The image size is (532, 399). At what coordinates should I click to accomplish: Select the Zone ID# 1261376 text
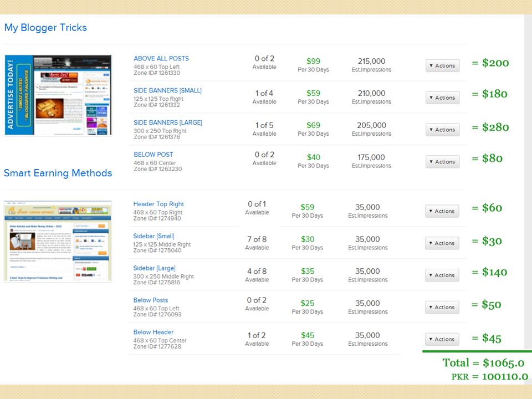[157, 137]
